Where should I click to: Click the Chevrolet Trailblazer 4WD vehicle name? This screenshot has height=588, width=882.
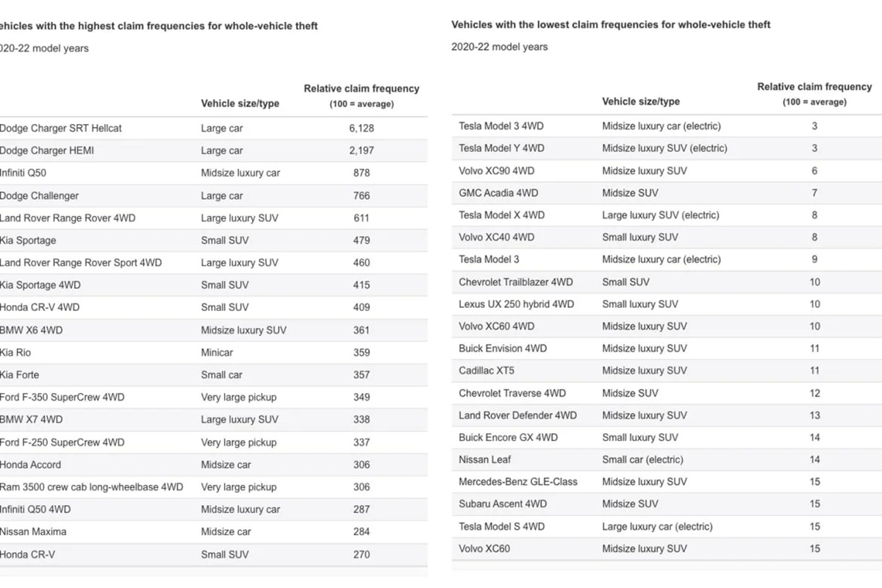tap(516, 282)
